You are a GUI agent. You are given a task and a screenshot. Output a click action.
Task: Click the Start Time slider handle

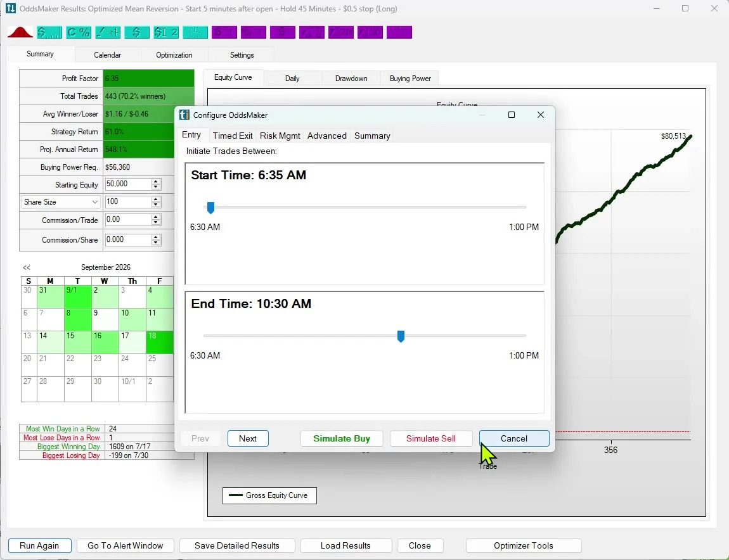pos(210,208)
